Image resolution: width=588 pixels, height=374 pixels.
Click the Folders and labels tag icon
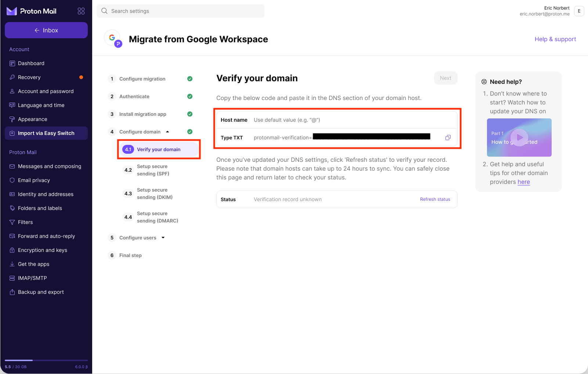pyautogui.click(x=12, y=208)
